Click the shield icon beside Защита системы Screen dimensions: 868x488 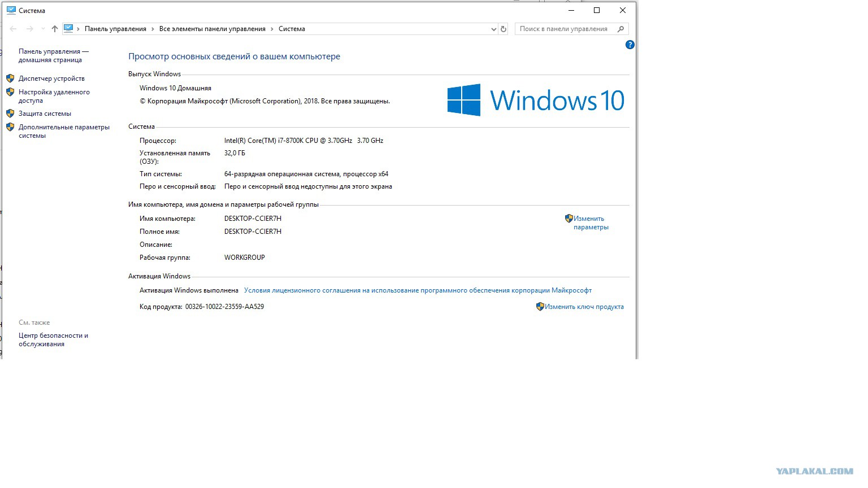tap(10, 114)
